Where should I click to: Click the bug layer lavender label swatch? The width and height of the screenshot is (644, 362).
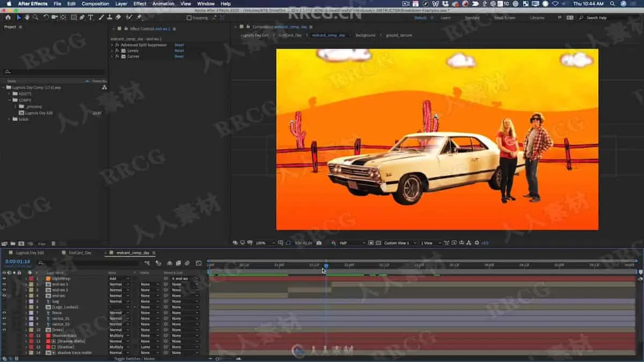(x=32, y=301)
